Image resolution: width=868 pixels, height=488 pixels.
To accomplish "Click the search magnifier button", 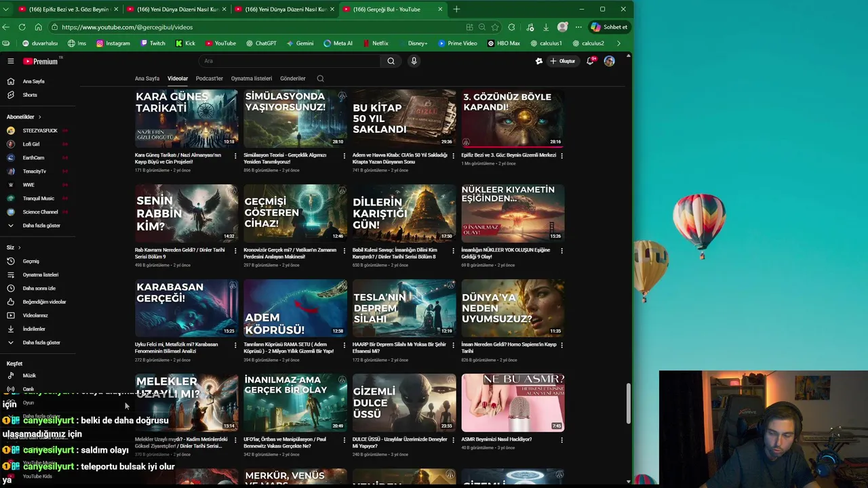I will click(391, 61).
